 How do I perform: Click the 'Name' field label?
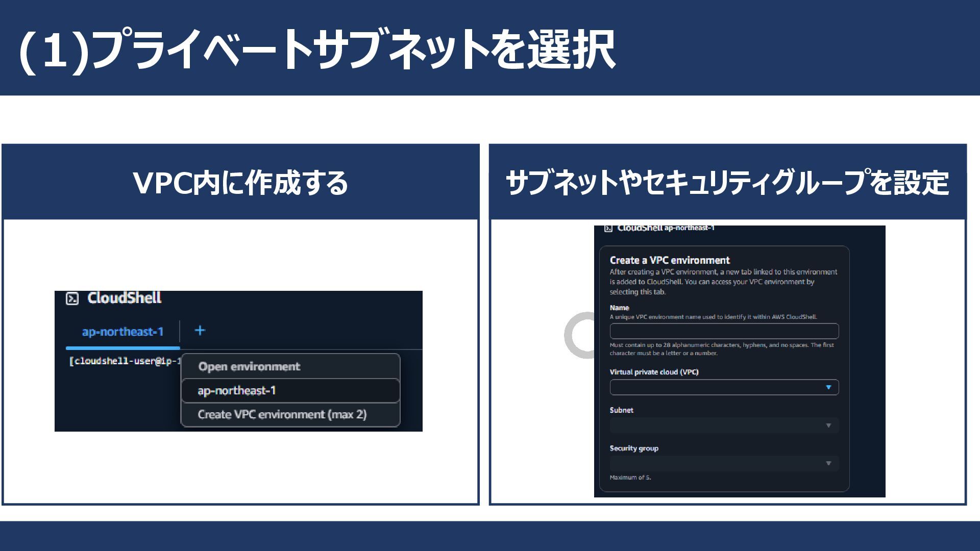(x=619, y=308)
